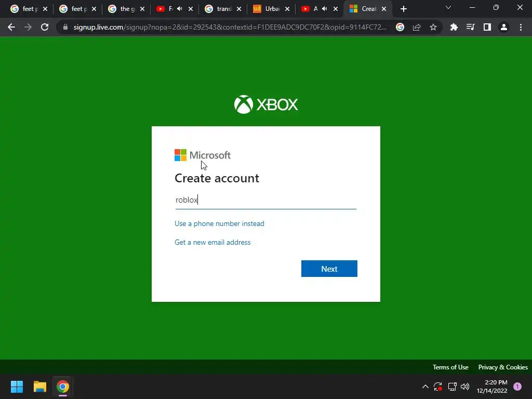Open the Chrome profile icon
This screenshot has height=399, width=532.
pyautogui.click(x=504, y=27)
